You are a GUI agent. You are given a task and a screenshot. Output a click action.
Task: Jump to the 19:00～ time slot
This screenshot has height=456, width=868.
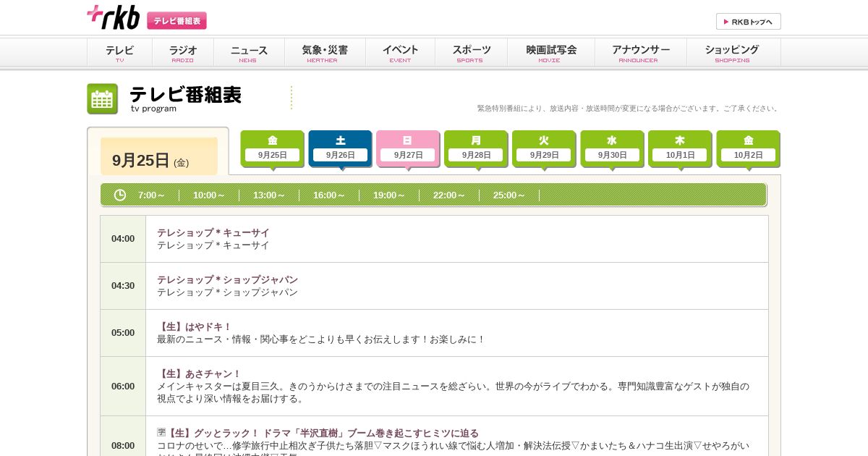pyautogui.click(x=389, y=195)
